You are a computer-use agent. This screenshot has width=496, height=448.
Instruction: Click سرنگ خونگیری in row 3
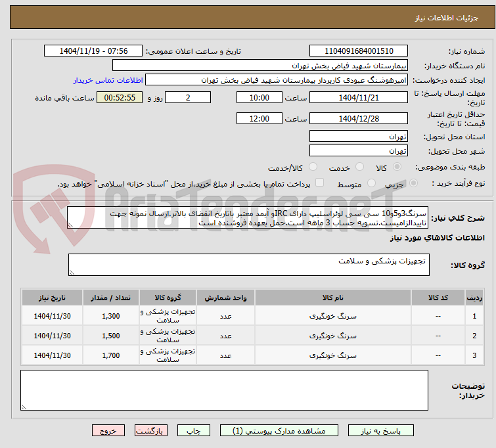pyautogui.click(x=333, y=355)
